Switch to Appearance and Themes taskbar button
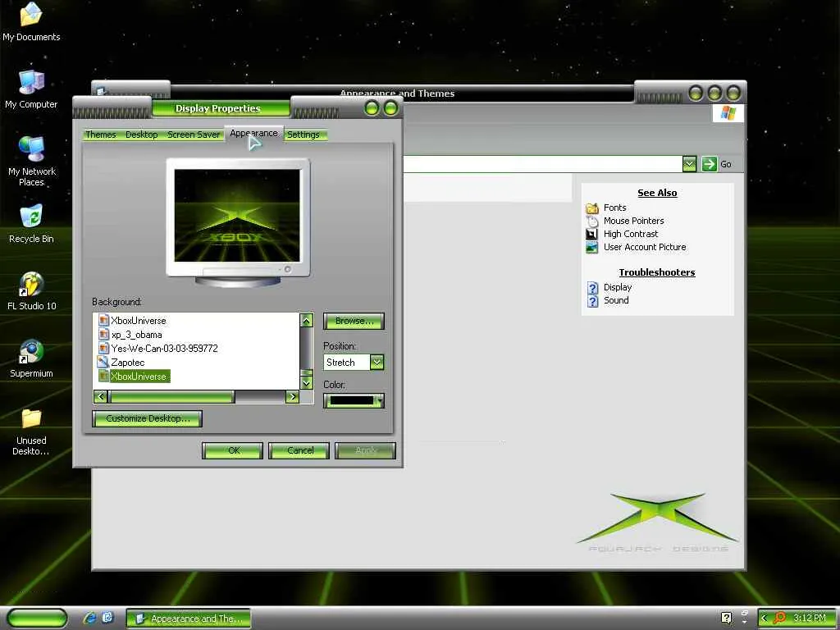Image resolution: width=840 pixels, height=630 pixels. coord(189,619)
